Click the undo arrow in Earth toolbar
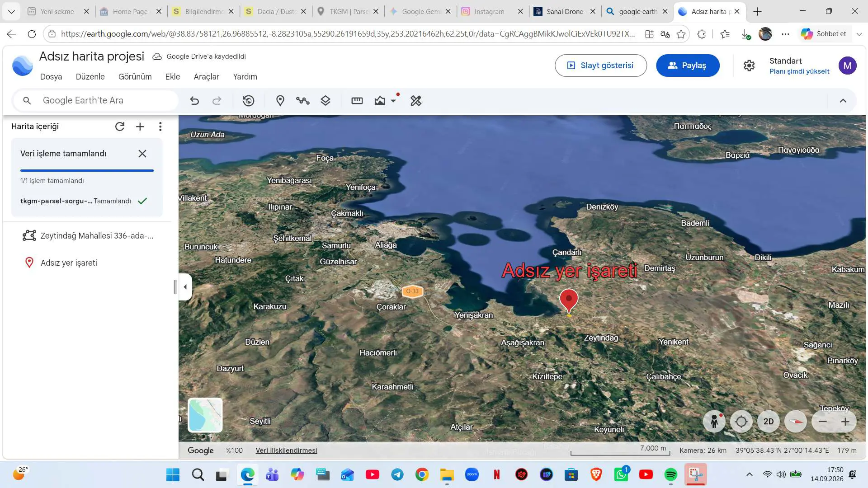Screen dimensions: 868x488 [x=194, y=101]
